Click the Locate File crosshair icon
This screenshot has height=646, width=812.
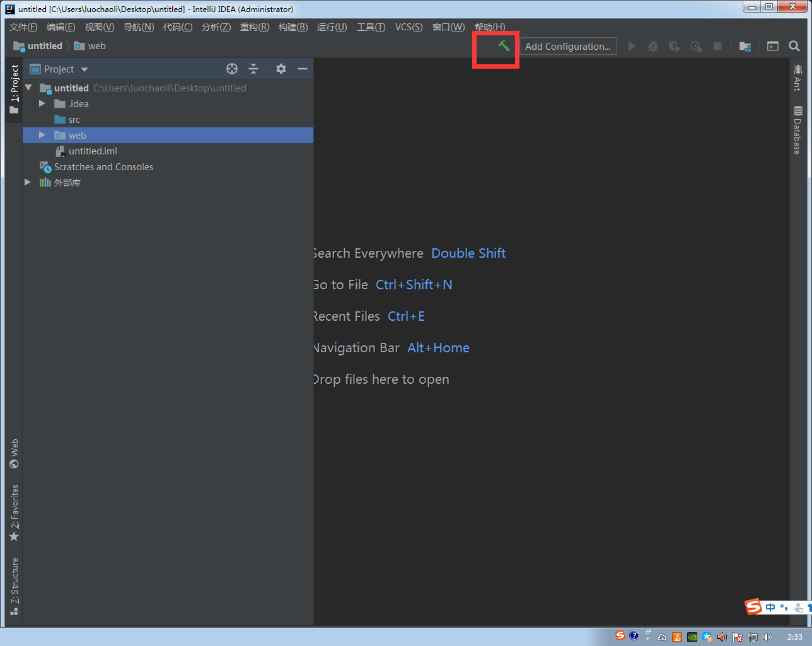pos(231,69)
